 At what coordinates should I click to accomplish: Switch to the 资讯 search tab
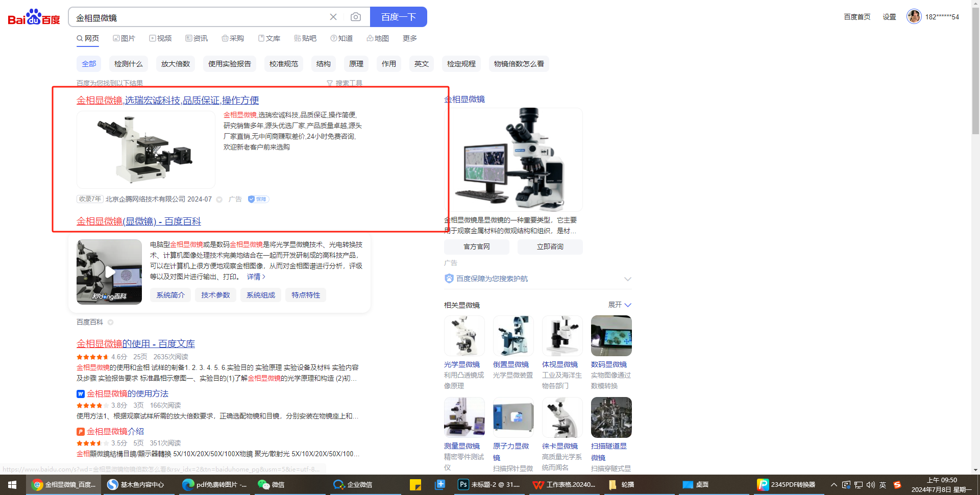(197, 38)
